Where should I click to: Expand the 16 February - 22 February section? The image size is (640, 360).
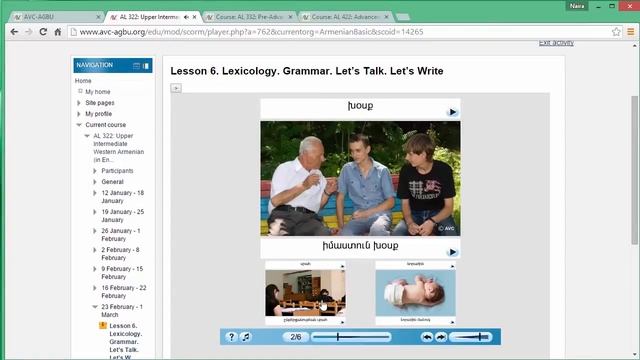pyautogui.click(x=95, y=288)
